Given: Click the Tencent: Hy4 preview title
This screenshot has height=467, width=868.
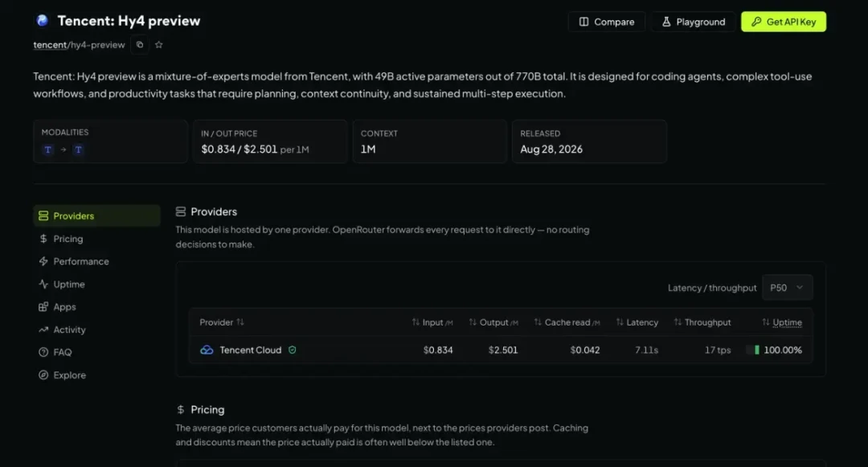Looking at the screenshot, I should pos(129,21).
